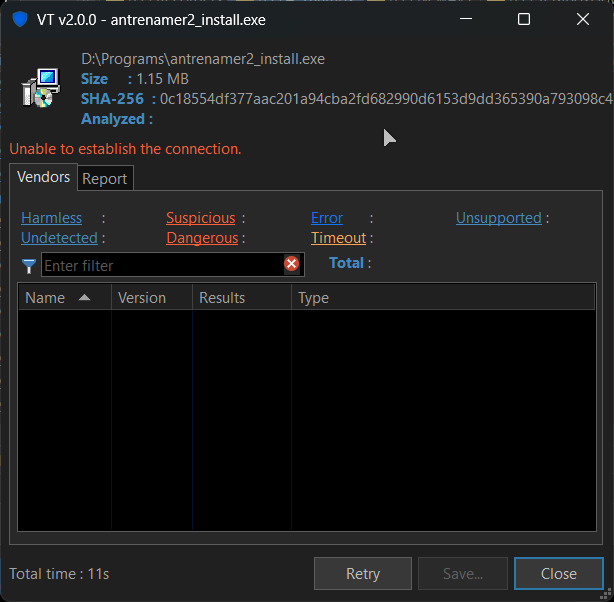The width and height of the screenshot is (614, 602).
Task: Open the Undetected link
Action: click(x=59, y=238)
